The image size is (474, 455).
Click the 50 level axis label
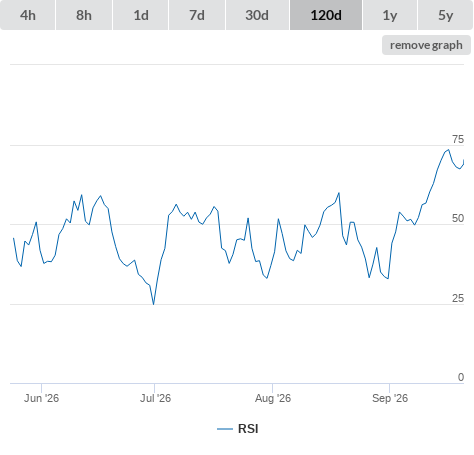[458, 218]
